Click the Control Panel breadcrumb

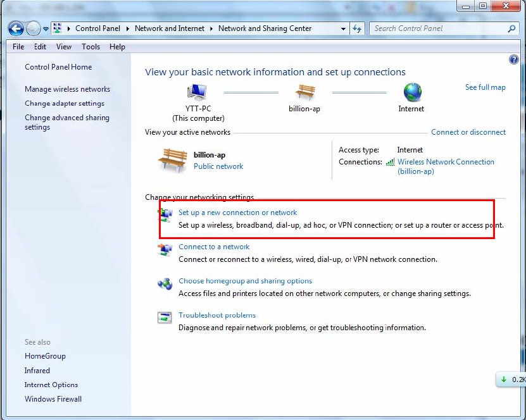97,28
